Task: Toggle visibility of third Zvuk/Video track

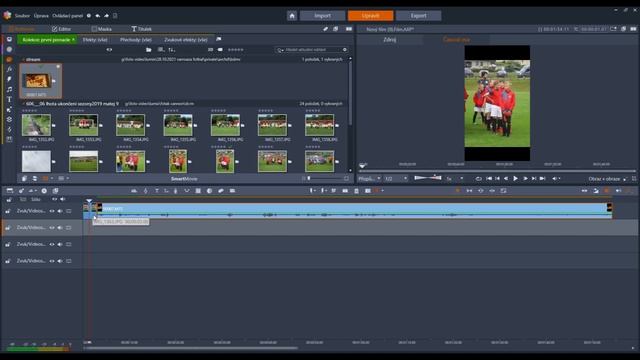Action: click(52, 244)
